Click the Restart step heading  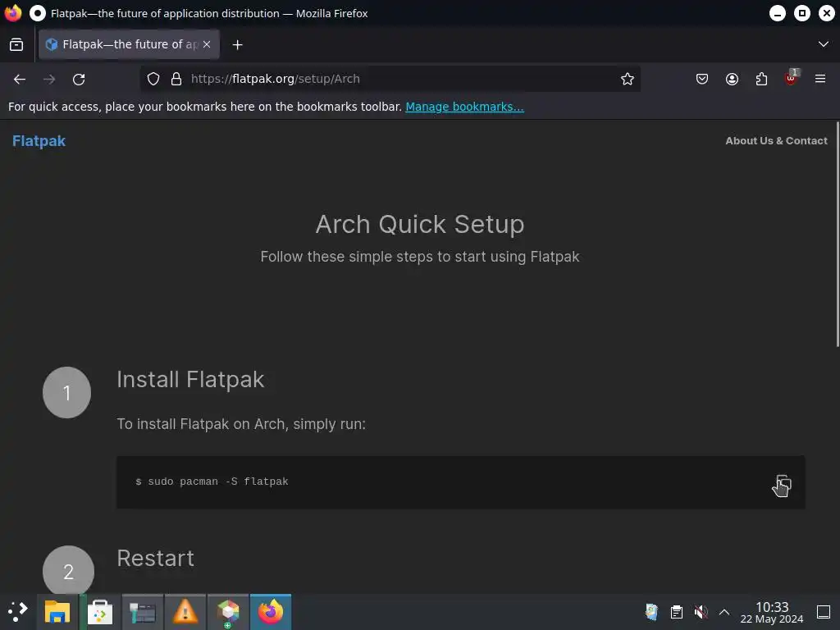coord(156,558)
